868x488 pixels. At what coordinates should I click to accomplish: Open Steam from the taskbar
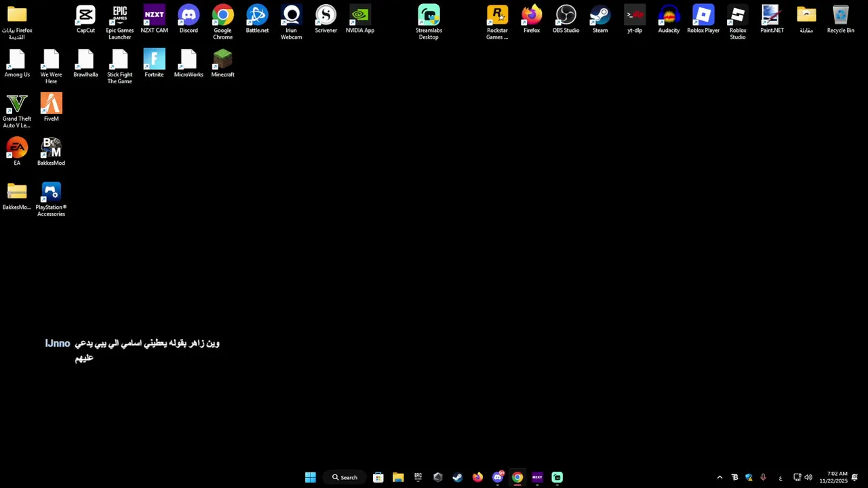pos(458,477)
